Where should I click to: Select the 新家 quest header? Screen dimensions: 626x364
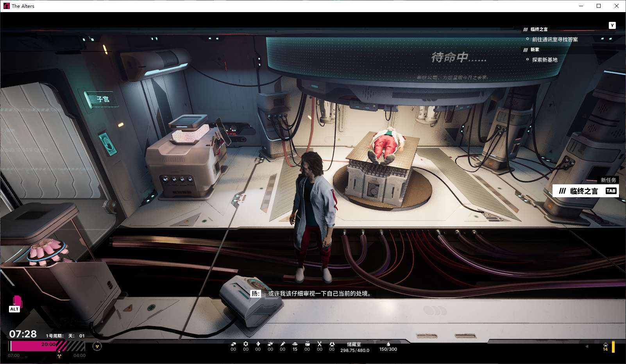click(x=531, y=50)
